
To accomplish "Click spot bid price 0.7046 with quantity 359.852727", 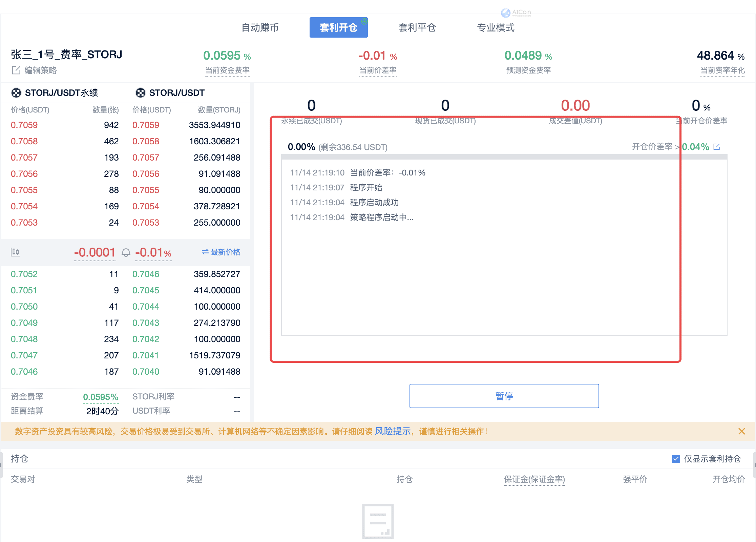I will coord(146,274).
